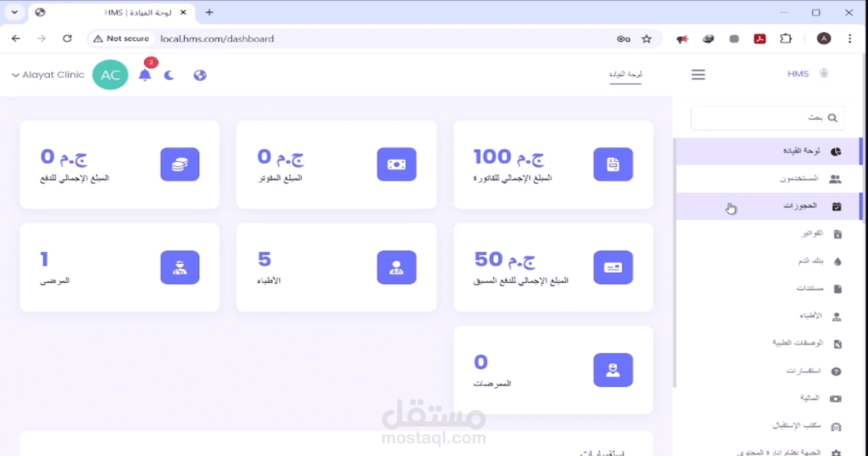
Task: Click the مستندات documents sidebar icon
Action: pos(837,289)
